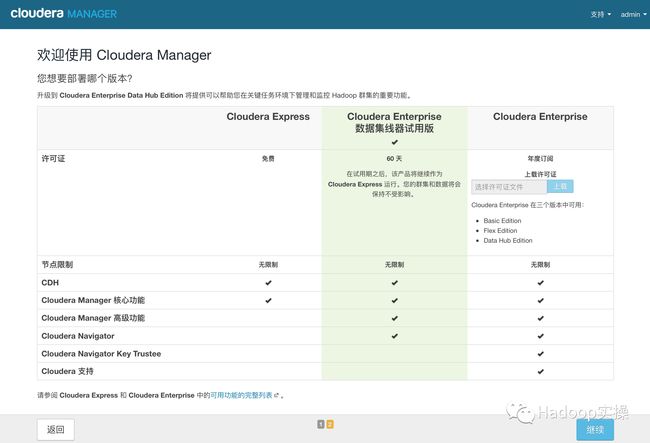This screenshot has height=443, width=650.
Task: Select Cloudera Enterprise 数据集线器试用版 column
Action: point(394,122)
